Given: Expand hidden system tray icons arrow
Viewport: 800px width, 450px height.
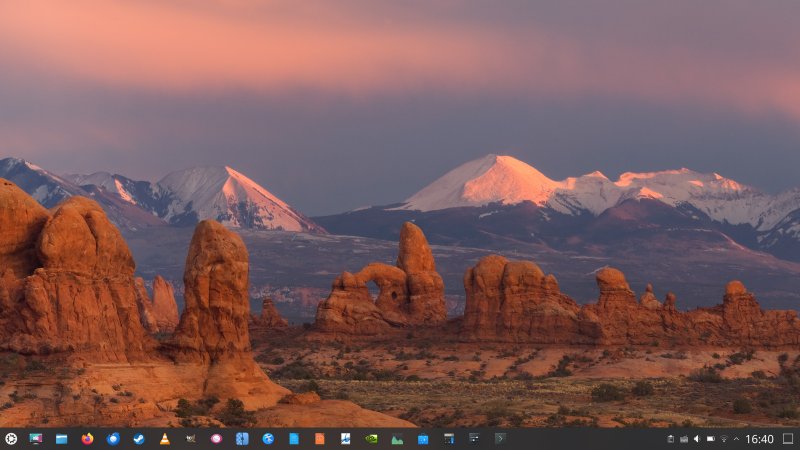Looking at the screenshot, I should click(736, 438).
